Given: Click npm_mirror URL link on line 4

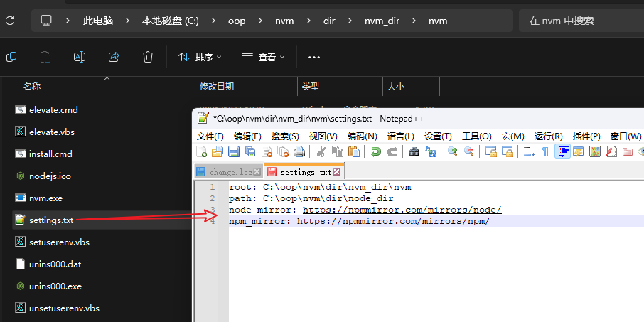Looking at the screenshot, I should coord(394,221).
